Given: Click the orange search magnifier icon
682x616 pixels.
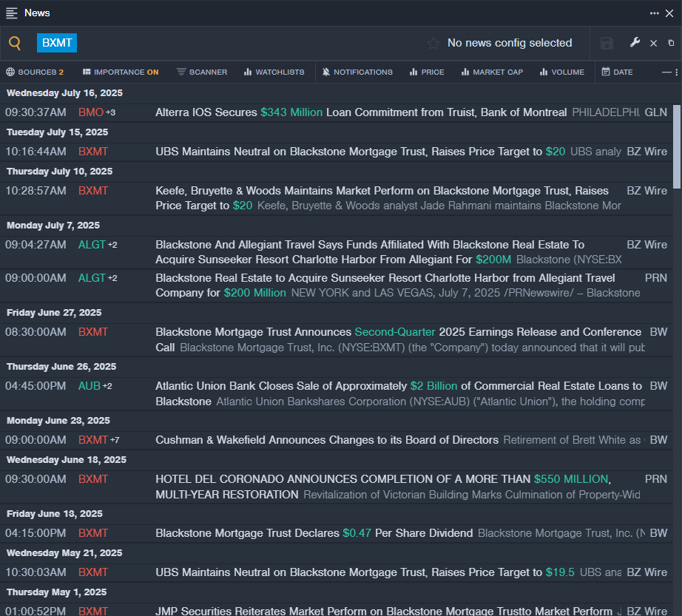Looking at the screenshot, I should [15, 43].
